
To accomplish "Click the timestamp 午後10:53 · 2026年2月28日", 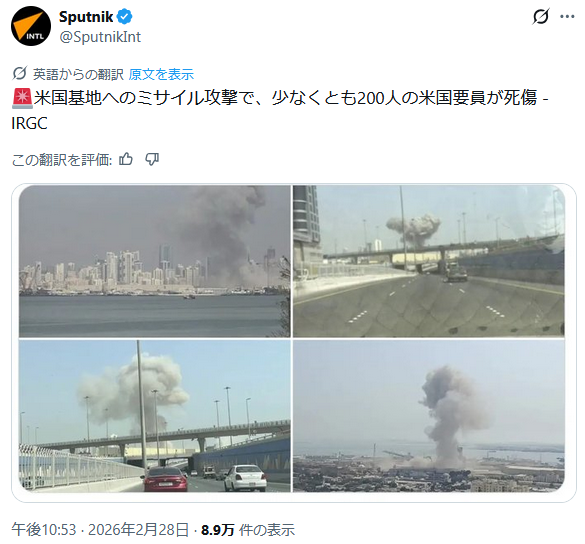I will [x=100, y=529].
